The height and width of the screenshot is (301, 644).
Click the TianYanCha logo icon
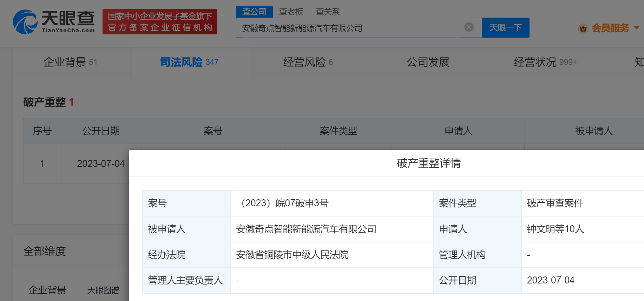(x=25, y=22)
